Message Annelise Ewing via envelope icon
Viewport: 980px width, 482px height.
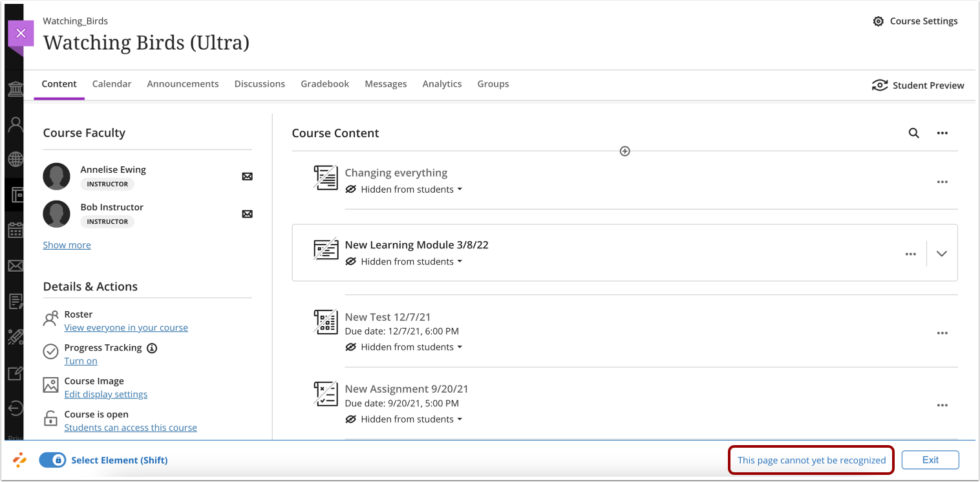[247, 177]
